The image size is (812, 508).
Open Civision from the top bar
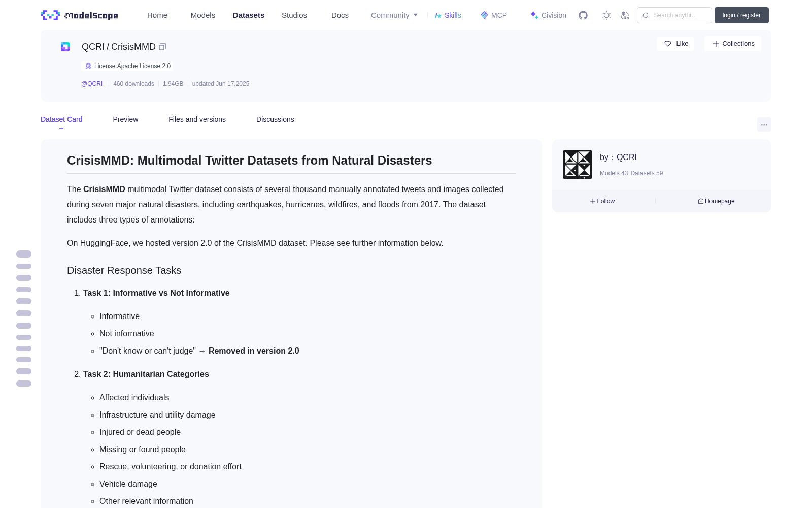click(548, 15)
